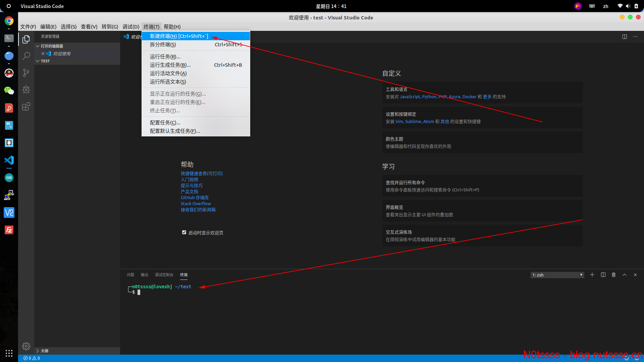644x362 pixels.
Task: Close the terminal panel
Action: pyautogui.click(x=635, y=275)
